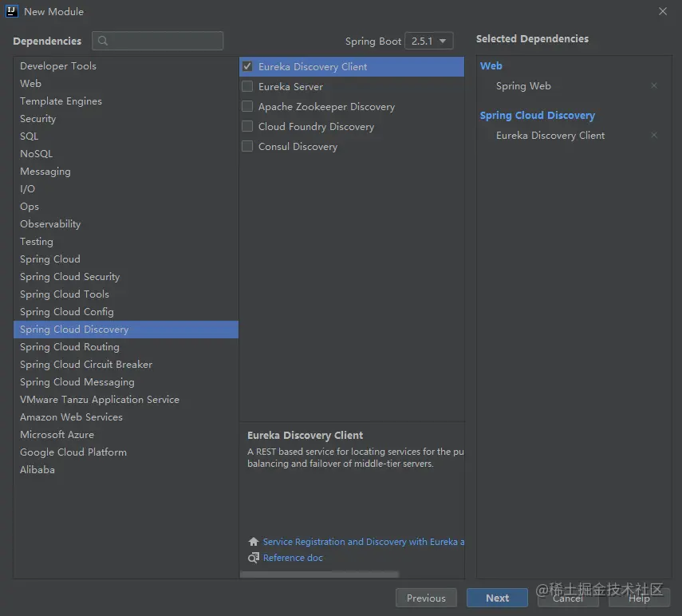Select the Microsoft Azure category
682x616 pixels.
pos(126,435)
